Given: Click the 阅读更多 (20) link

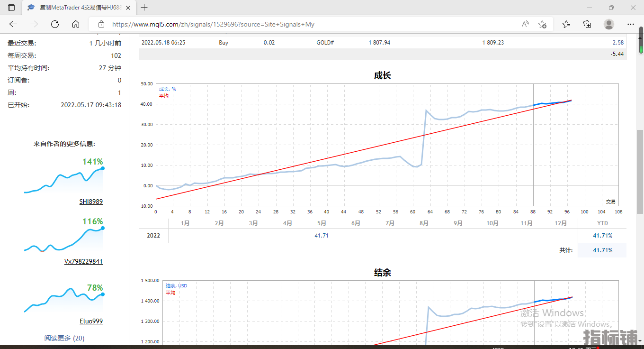Looking at the screenshot, I should coord(64,338).
